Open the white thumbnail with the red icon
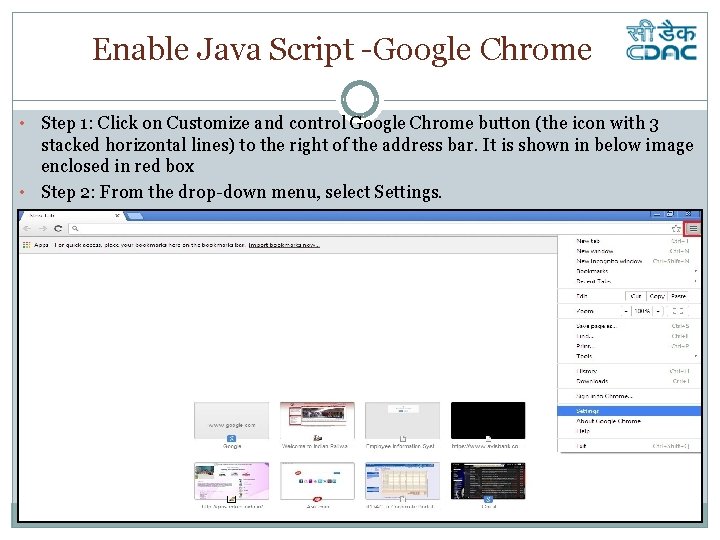 (x=317, y=481)
